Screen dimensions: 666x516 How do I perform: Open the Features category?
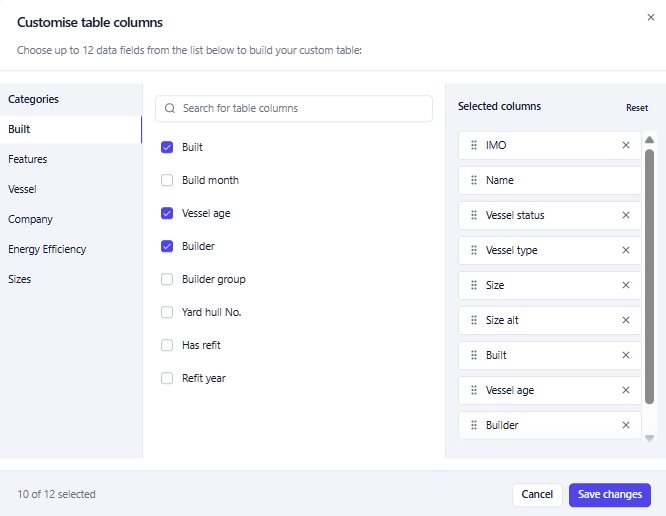pyautogui.click(x=71, y=159)
